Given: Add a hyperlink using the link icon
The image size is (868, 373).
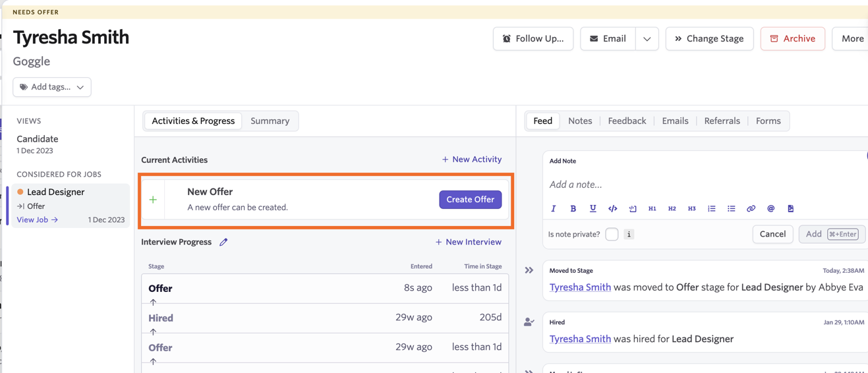Looking at the screenshot, I should pos(751,209).
